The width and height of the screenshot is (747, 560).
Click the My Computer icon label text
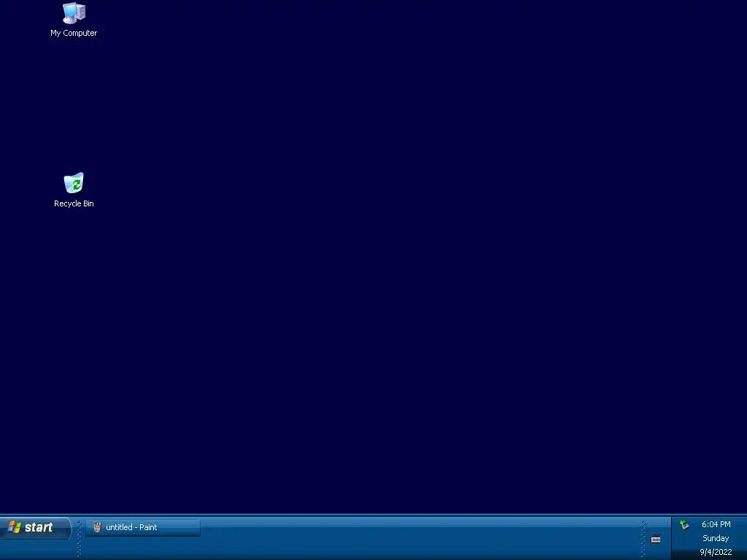click(74, 33)
